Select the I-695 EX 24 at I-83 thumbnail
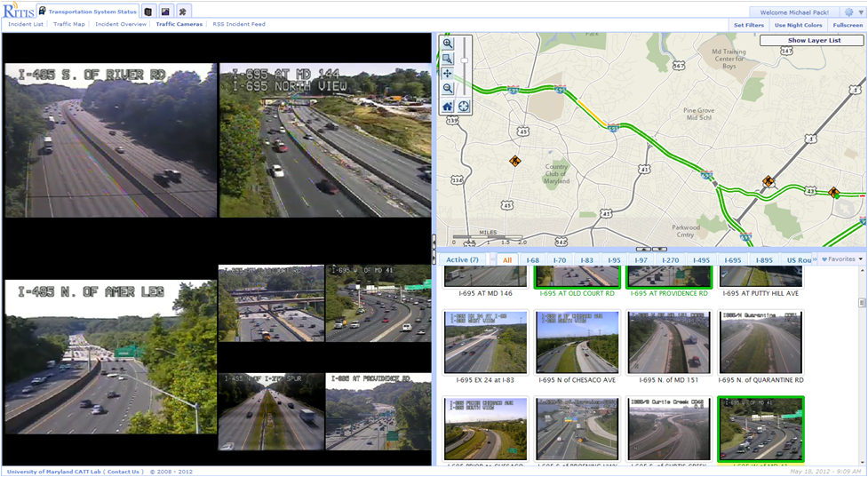 point(485,343)
